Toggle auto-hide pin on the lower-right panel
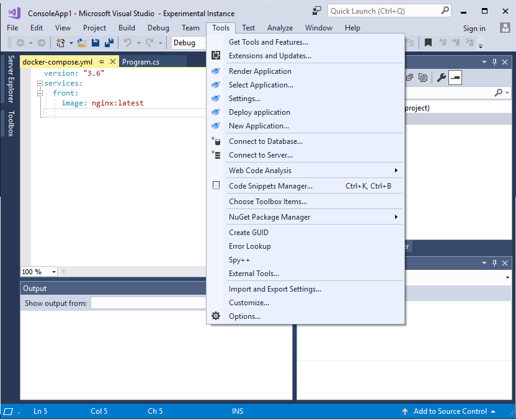 tap(494, 263)
